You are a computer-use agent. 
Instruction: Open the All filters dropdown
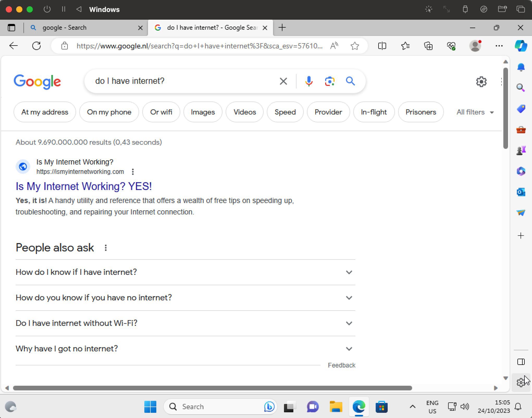tap(475, 112)
